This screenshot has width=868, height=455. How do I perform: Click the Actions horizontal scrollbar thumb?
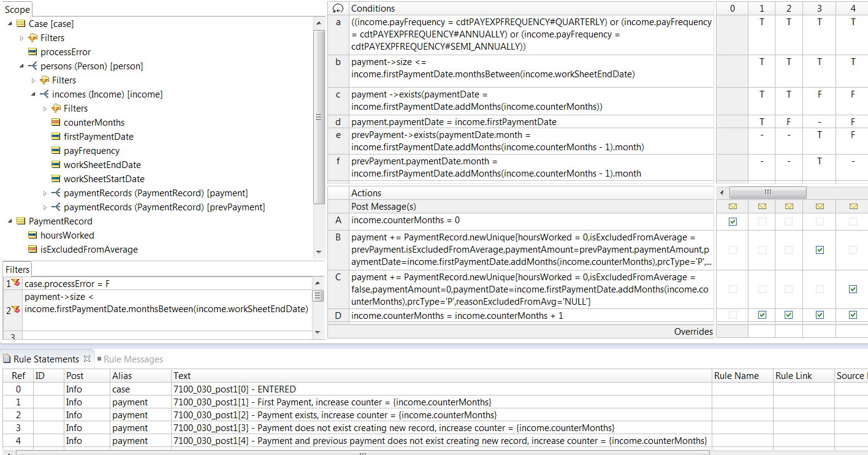click(x=767, y=193)
